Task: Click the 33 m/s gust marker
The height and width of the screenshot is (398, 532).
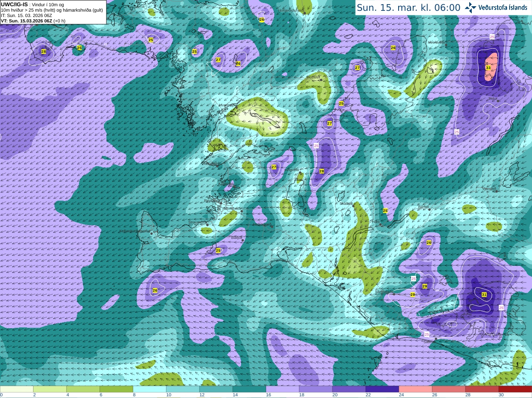Action: point(488,68)
